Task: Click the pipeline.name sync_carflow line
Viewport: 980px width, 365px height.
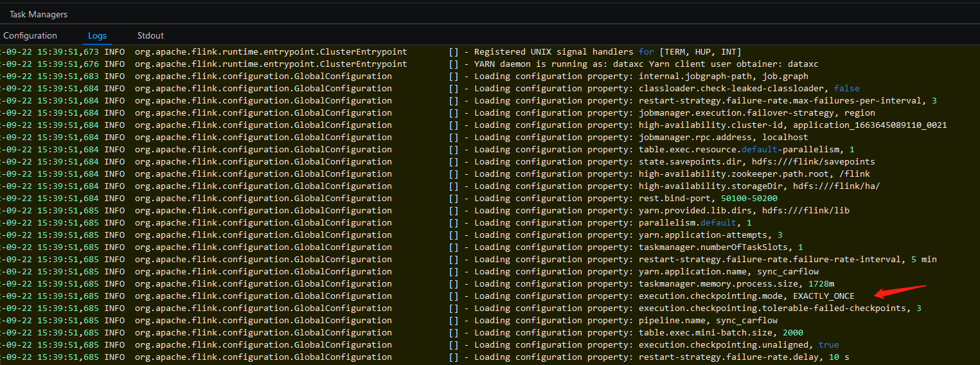Action: point(389,321)
